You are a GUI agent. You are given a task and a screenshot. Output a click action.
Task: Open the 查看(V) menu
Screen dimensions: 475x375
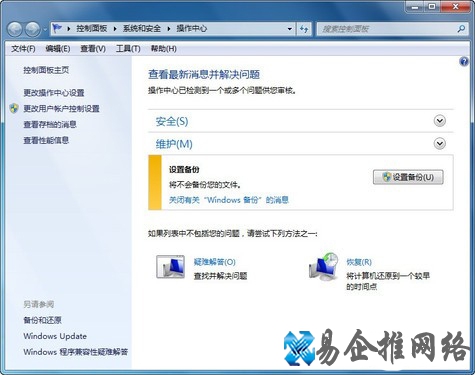coord(93,49)
